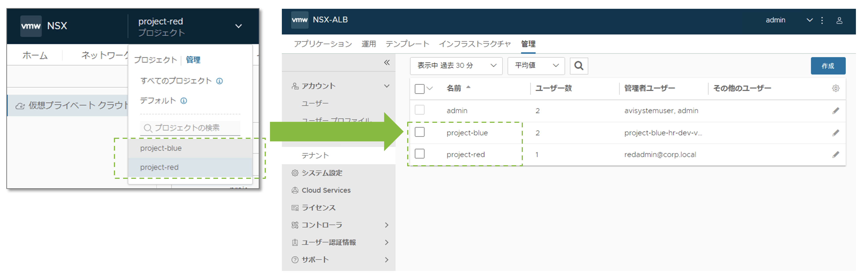Expand the project-red project selector
Viewport: 868px width, 279px height.
point(238,26)
